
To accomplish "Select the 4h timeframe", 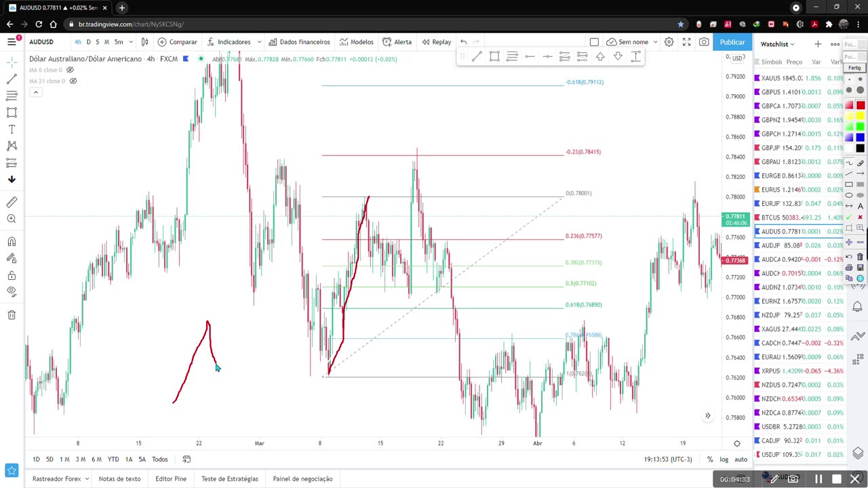I will tap(78, 42).
